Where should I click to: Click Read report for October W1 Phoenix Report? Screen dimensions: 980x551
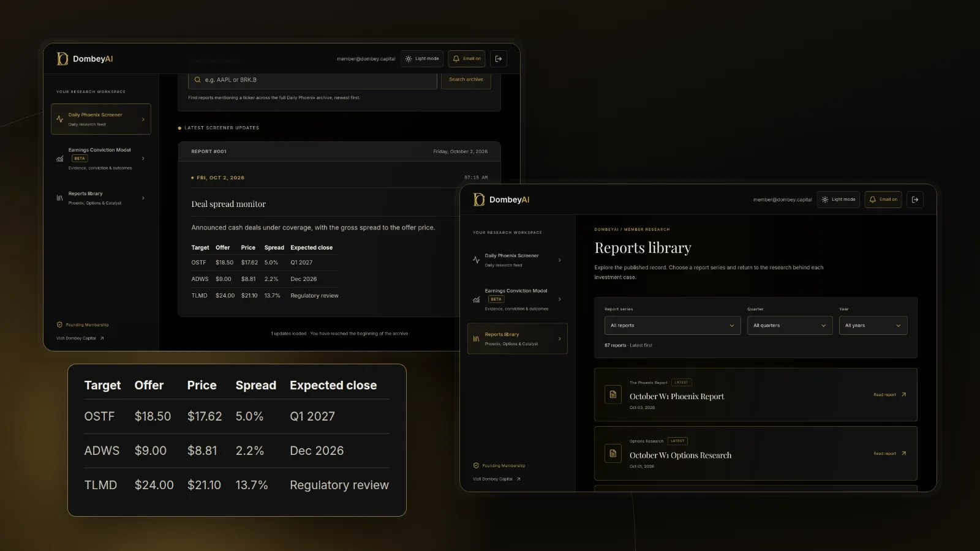(890, 394)
